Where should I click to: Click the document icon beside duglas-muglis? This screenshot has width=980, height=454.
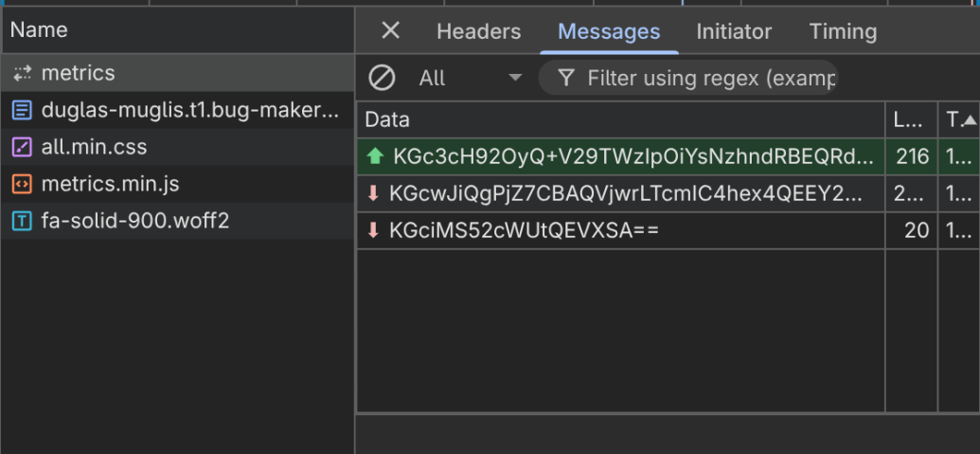(x=22, y=111)
